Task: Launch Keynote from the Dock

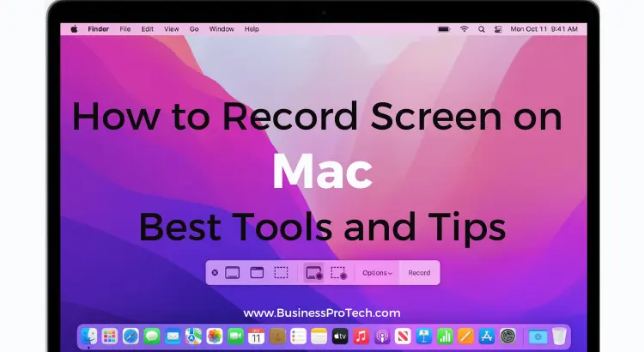Action: (x=423, y=337)
